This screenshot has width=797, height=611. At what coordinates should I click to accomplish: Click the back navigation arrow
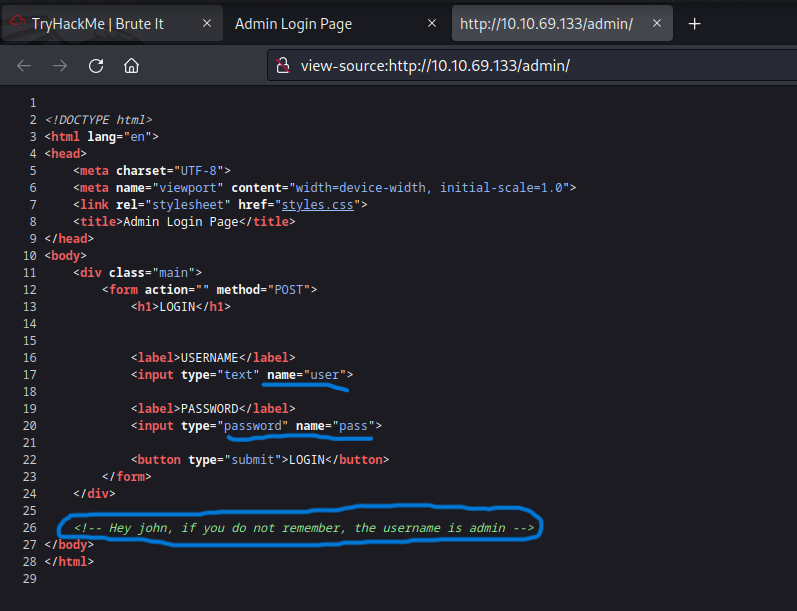[x=24, y=66]
